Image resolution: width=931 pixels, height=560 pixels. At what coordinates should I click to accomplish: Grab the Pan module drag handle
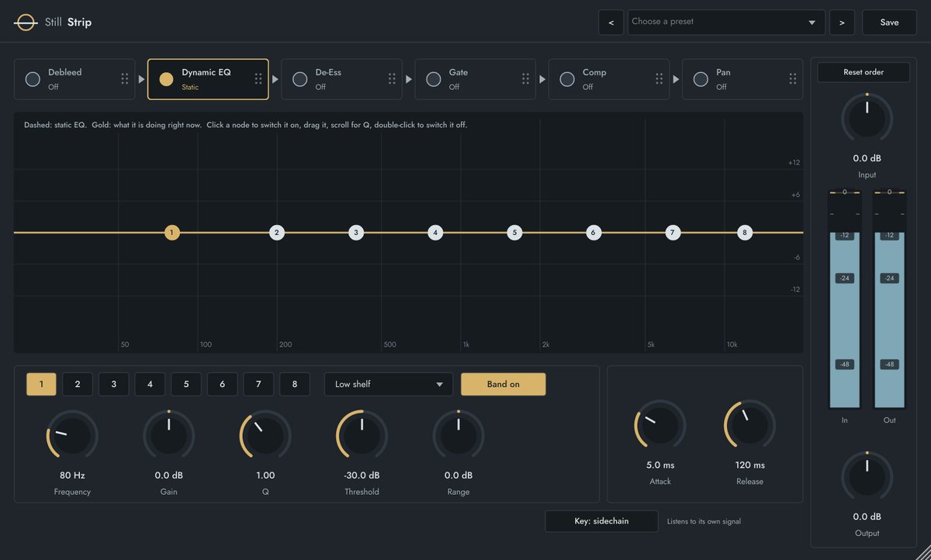(792, 79)
